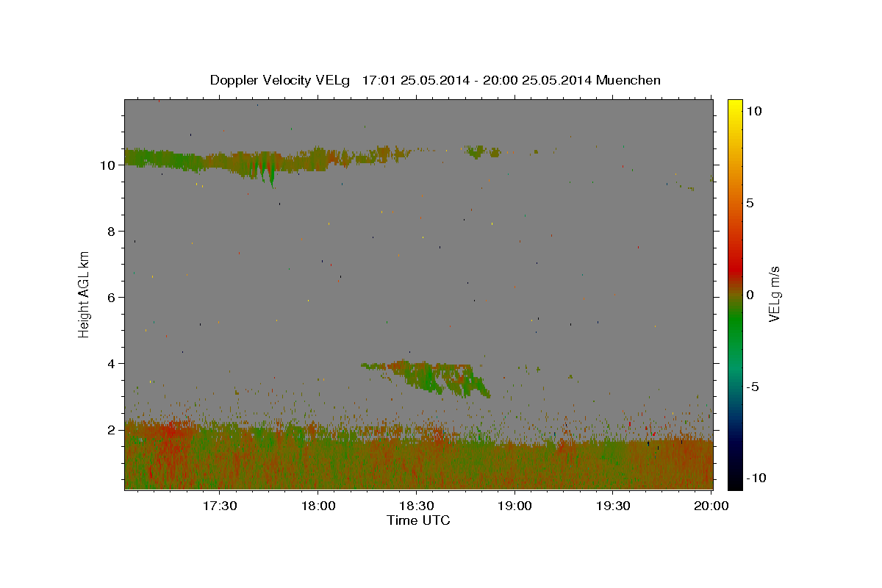Click the 18:00 time axis tick label
Viewport: 882px width, 588px height.
click(318, 506)
